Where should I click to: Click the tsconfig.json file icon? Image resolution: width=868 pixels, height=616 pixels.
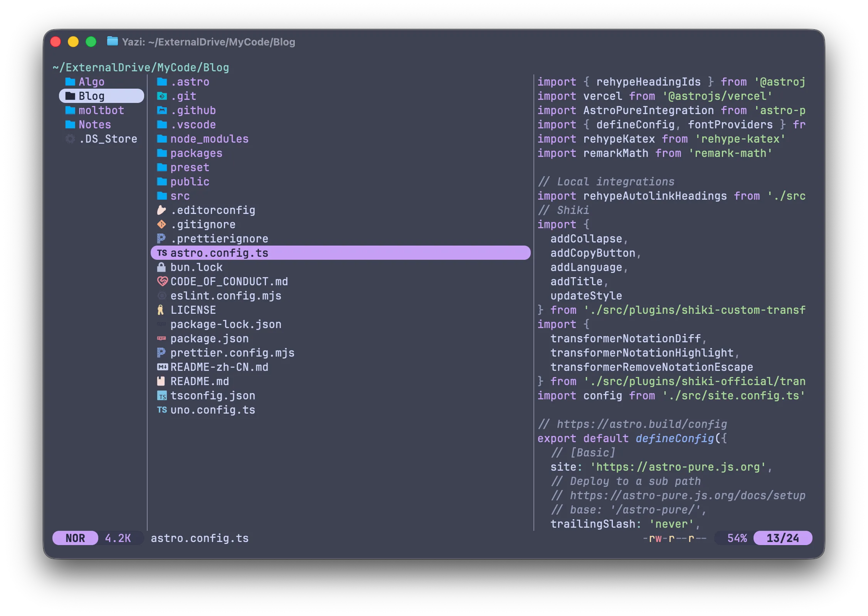point(162,396)
